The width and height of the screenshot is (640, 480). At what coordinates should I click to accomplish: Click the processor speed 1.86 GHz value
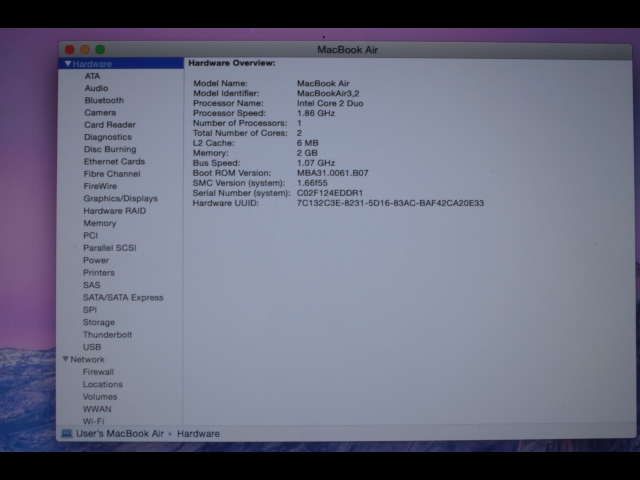(316, 113)
